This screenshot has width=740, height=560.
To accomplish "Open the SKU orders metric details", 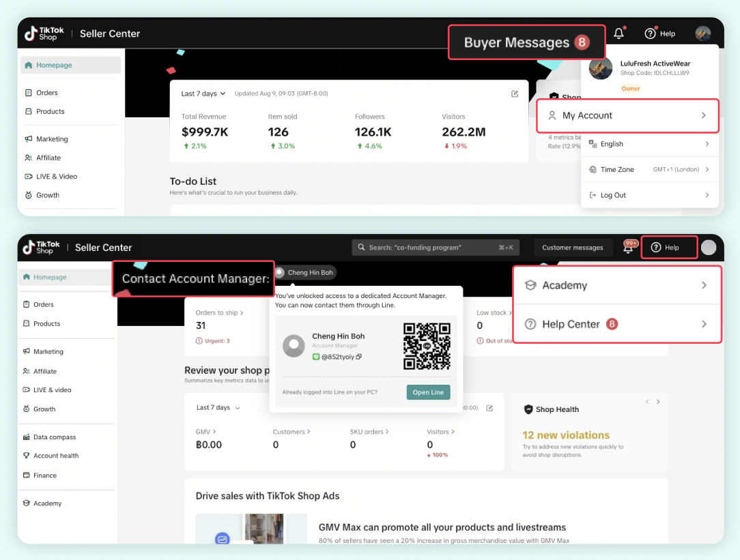I will point(369,432).
